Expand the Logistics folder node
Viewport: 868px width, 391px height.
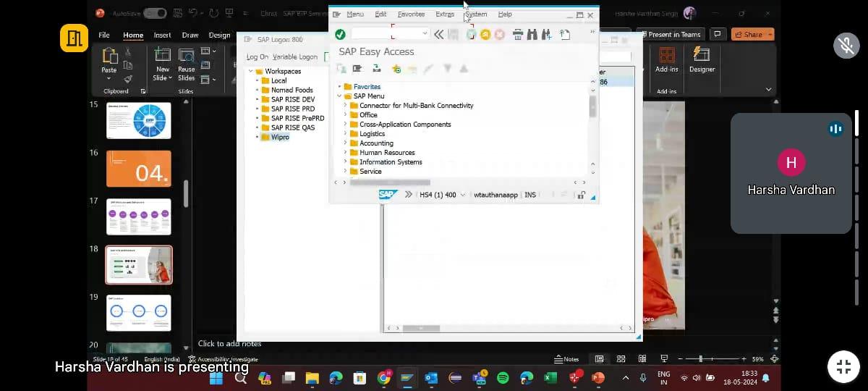coord(346,133)
